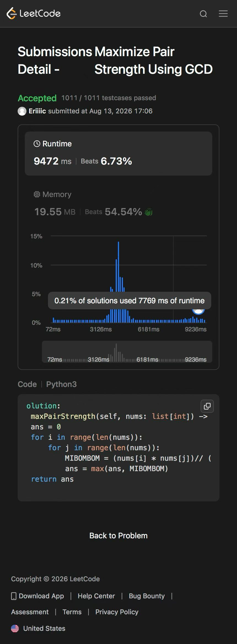Open the Terms link
This screenshot has width=237, height=644.
(72, 612)
